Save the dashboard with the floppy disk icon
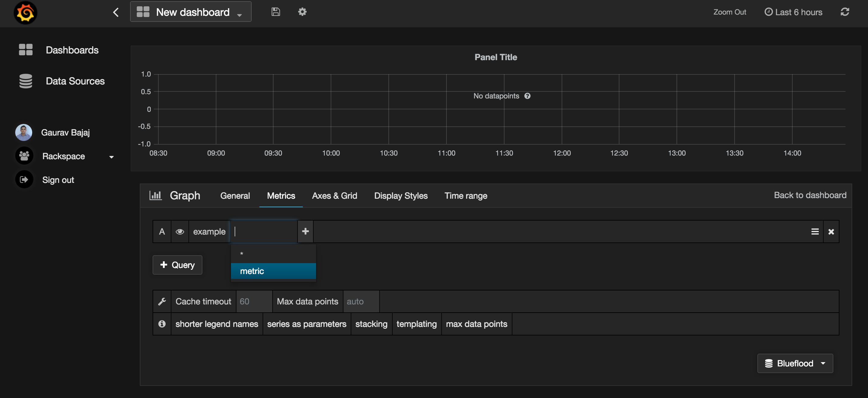This screenshot has width=868, height=398. point(276,12)
